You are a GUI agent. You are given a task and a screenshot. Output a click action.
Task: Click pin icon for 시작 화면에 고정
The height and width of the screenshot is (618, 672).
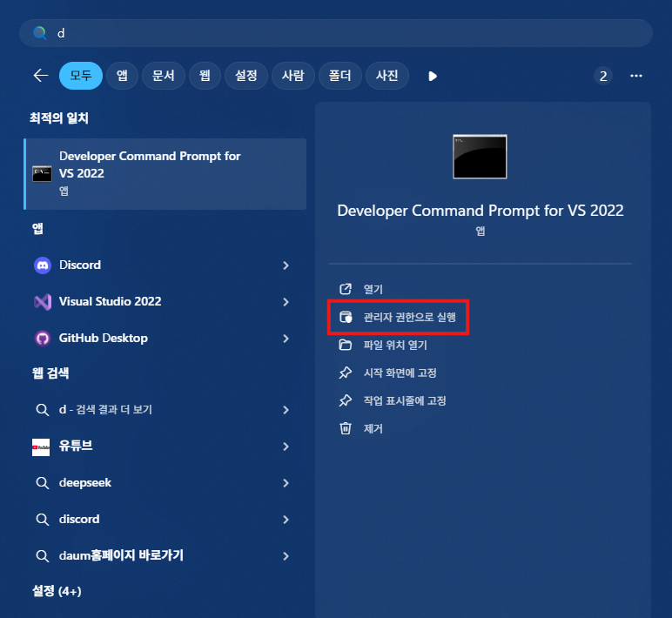[x=346, y=373]
